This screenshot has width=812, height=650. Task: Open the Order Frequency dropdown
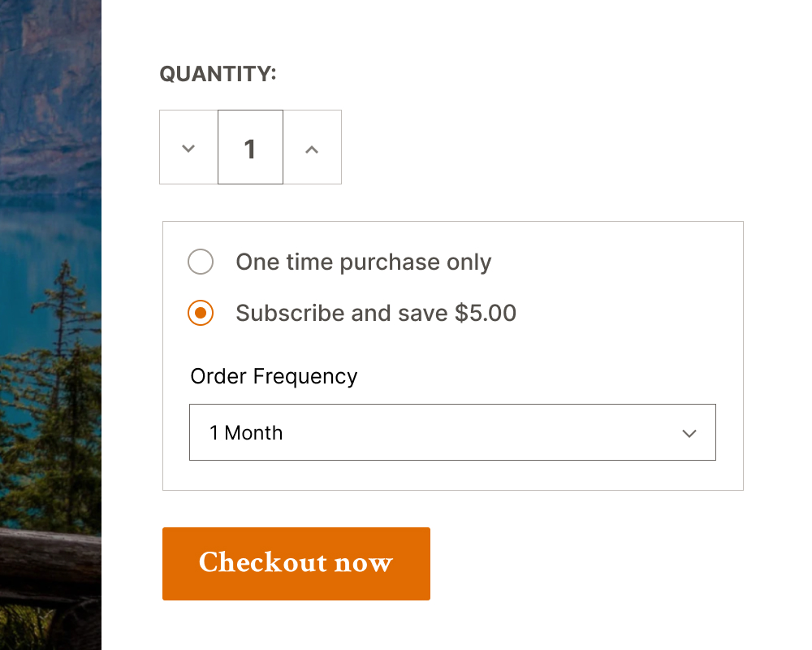[x=452, y=432]
